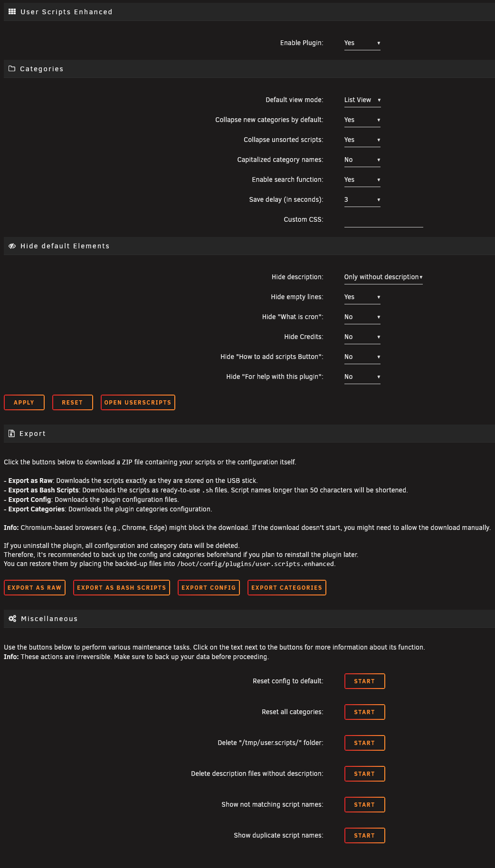
Task: Click the Miscellaneous gears icon
Action: (x=12, y=619)
